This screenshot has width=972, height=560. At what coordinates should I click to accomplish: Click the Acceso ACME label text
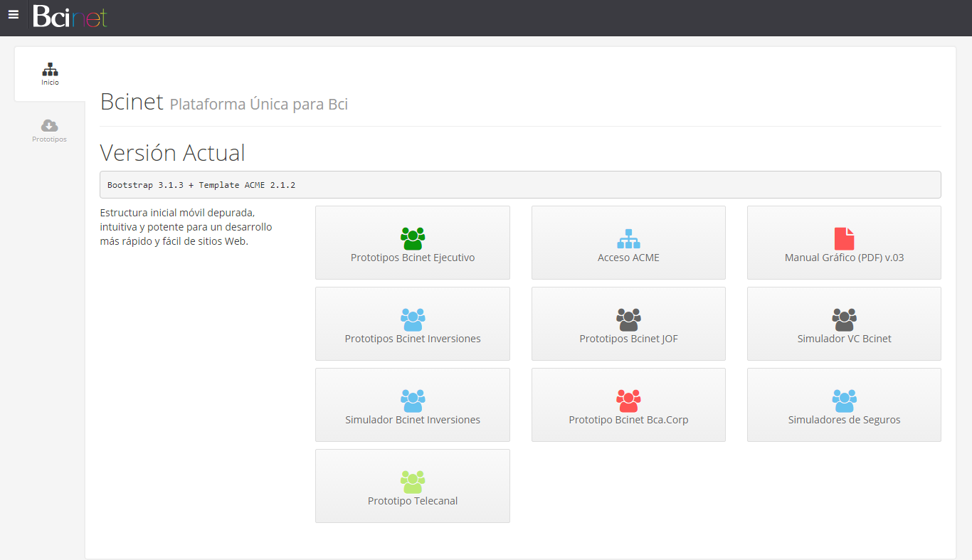[x=628, y=258]
